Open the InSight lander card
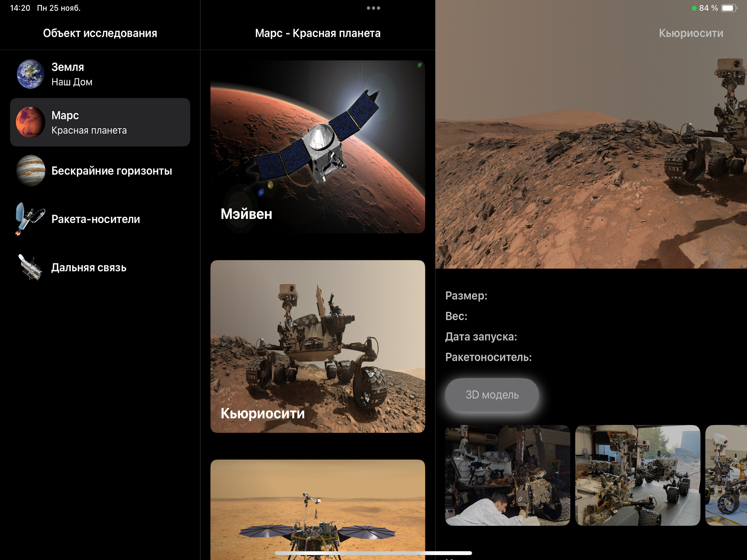Image resolution: width=747 pixels, height=560 pixels. [x=318, y=510]
